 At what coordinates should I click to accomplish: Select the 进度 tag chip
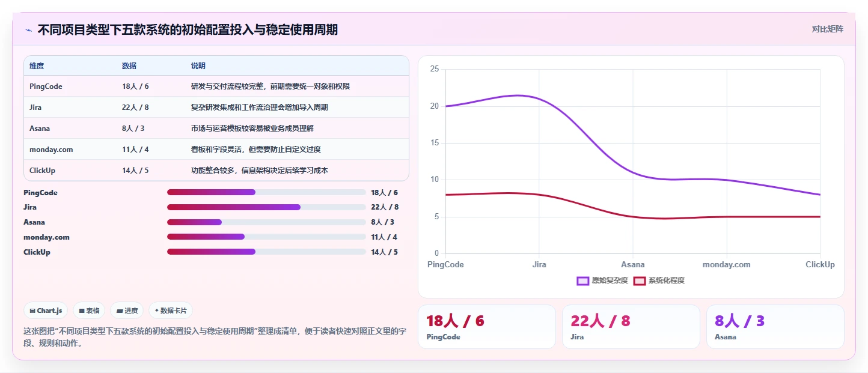(x=127, y=311)
